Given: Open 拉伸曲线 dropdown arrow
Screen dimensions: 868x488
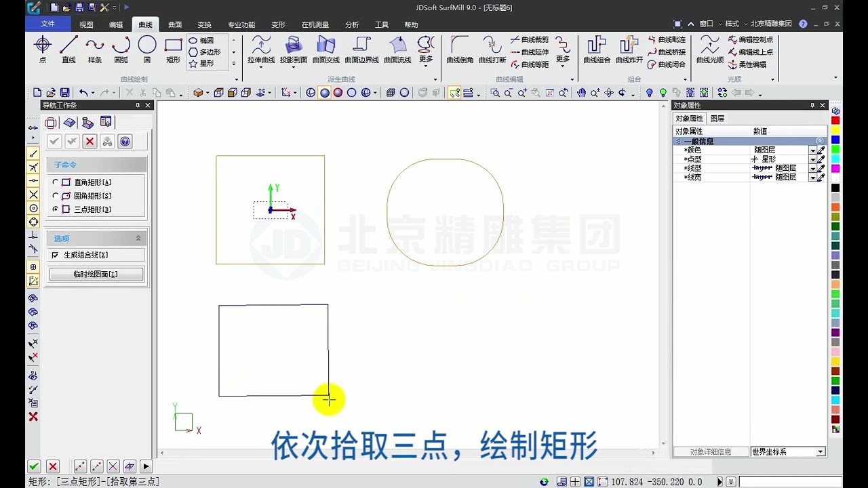Looking at the screenshot, I should (261, 68).
